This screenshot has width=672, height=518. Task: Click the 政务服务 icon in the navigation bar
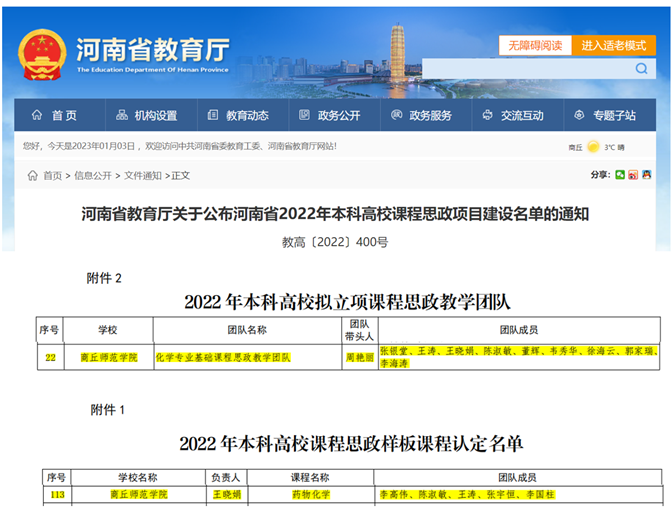(397, 115)
